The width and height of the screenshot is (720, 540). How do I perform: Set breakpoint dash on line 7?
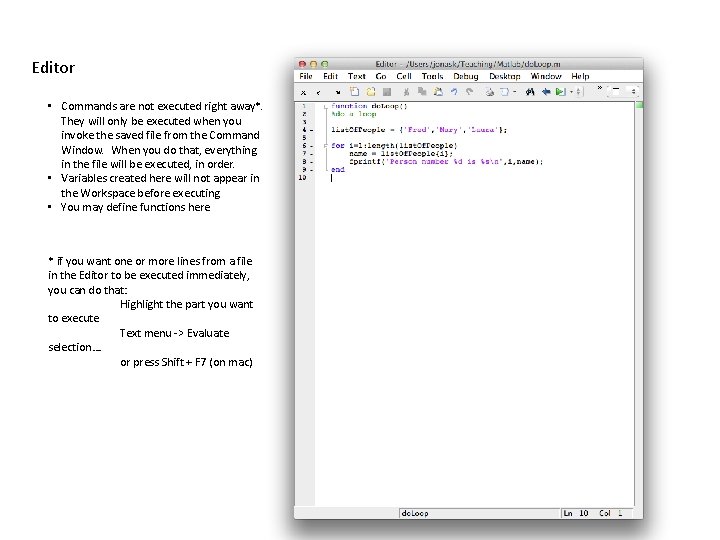(x=312, y=154)
